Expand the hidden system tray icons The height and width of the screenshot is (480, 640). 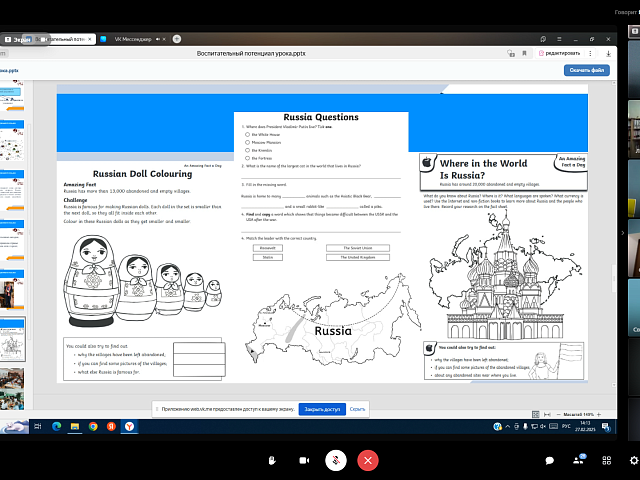507,427
